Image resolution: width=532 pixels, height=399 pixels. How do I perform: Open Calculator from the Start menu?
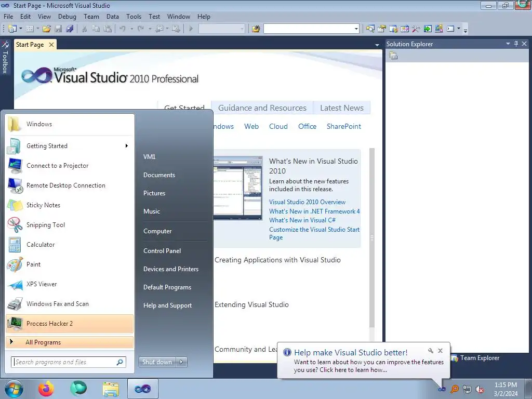click(x=70, y=244)
